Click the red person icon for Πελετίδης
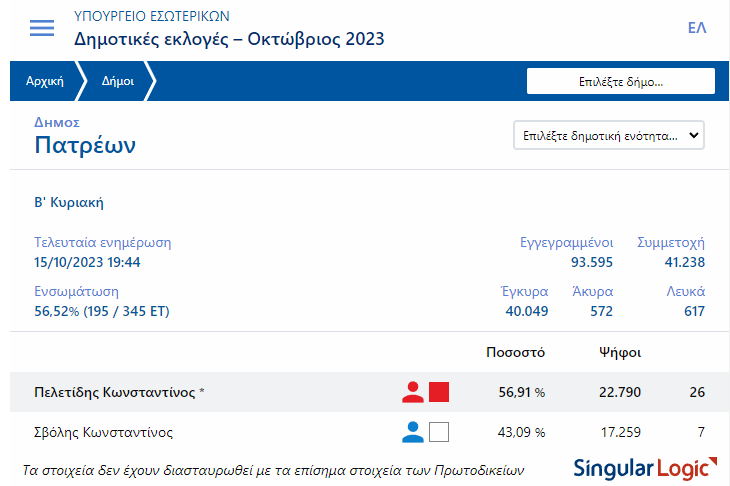This screenshot has width=730, height=486. point(412,392)
